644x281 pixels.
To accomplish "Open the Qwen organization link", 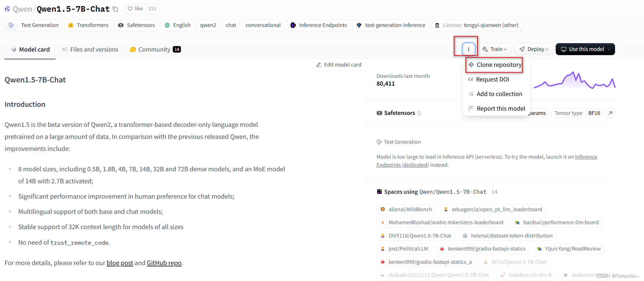I will (x=22, y=9).
